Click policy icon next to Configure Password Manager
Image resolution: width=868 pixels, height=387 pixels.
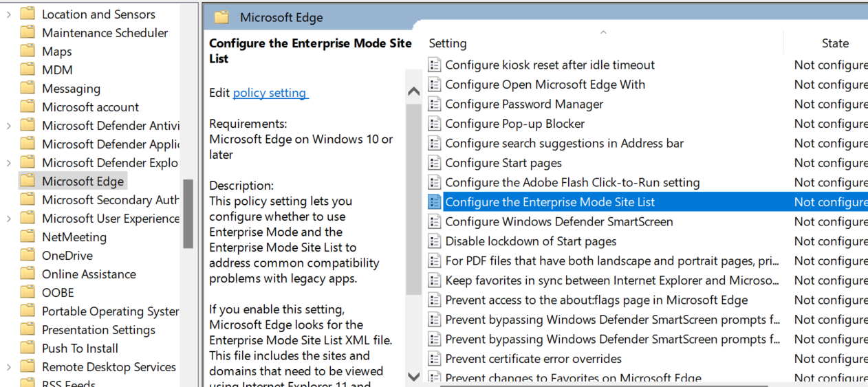click(434, 104)
